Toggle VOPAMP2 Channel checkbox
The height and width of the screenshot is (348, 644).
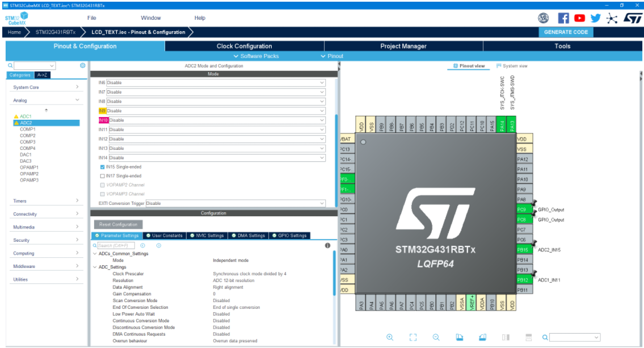102,185
